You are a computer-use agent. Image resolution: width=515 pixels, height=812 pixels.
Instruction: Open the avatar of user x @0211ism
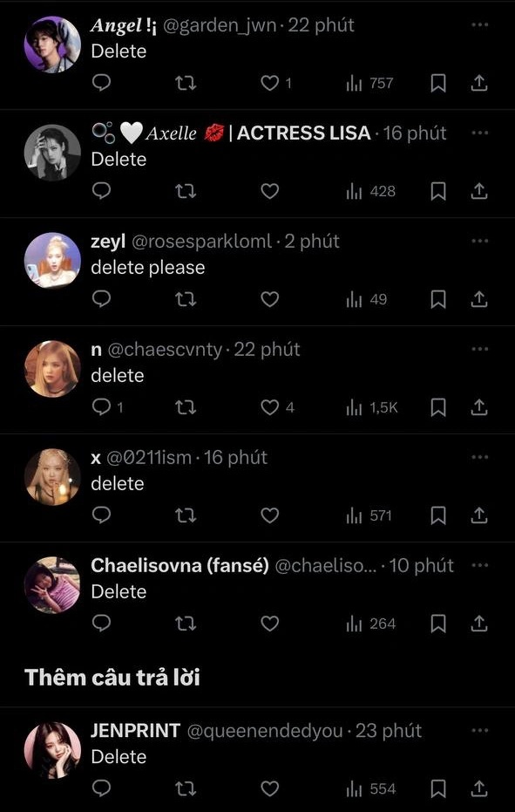53,477
